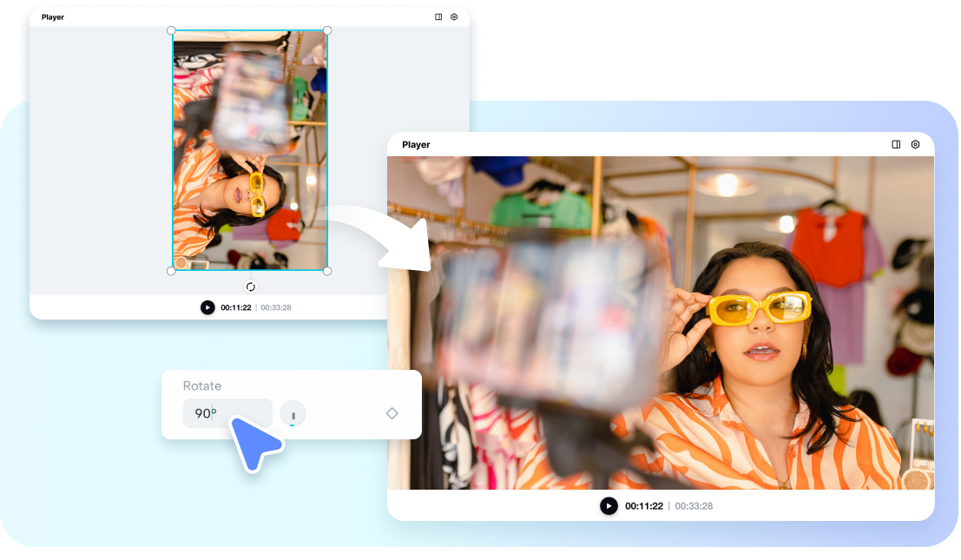Image resolution: width=961 pixels, height=560 pixels.
Task: Click total duration 00:33:28 in large Player
Action: pyautogui.click(x=694, y=506)
